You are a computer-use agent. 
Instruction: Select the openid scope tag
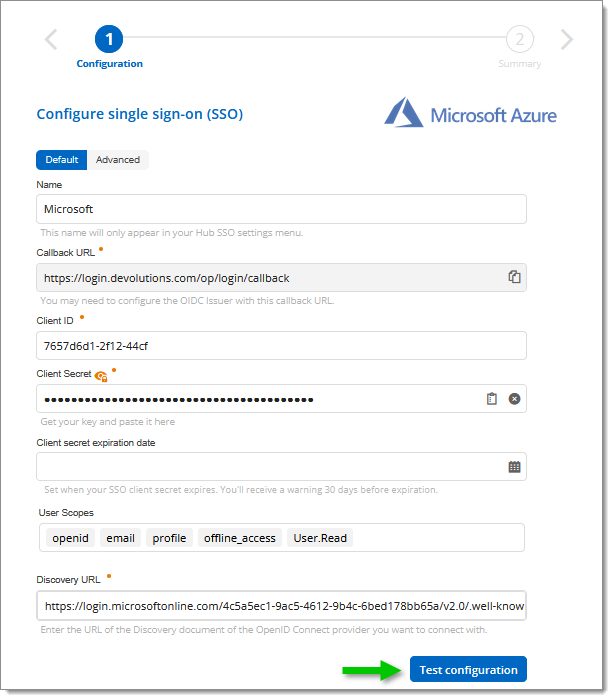[71, 538]
